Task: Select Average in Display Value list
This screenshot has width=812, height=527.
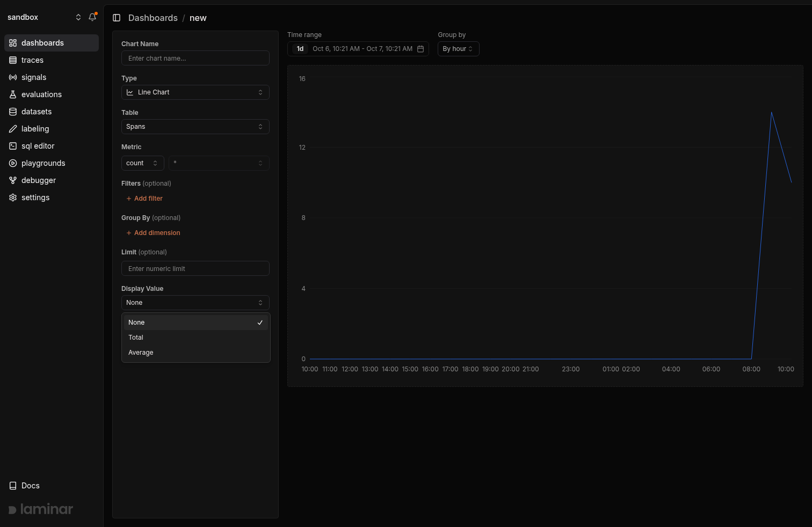Action: point(196,353)
